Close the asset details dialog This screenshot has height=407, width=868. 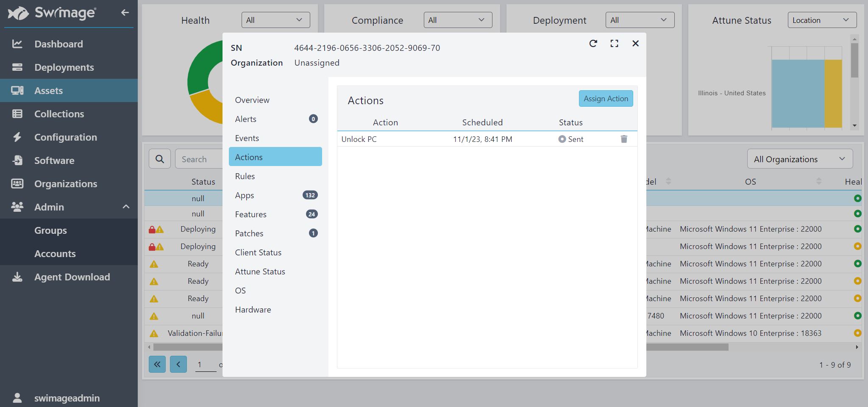635,43
